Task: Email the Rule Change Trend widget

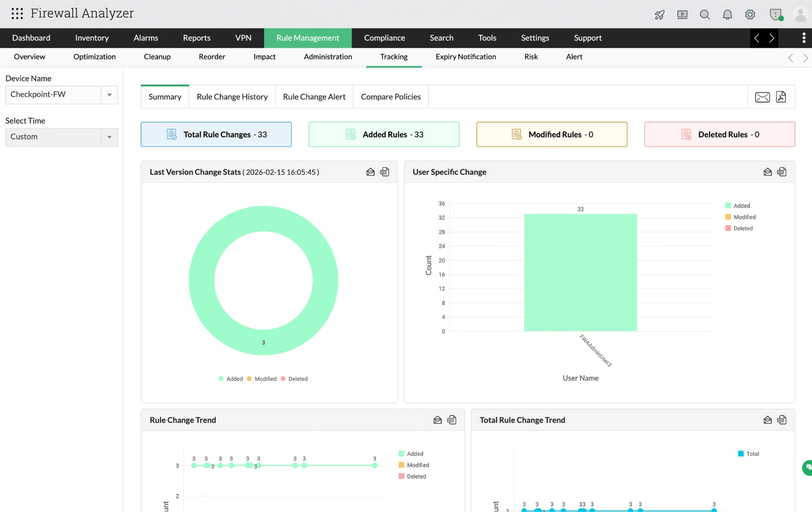Action: tap(438, 420)
